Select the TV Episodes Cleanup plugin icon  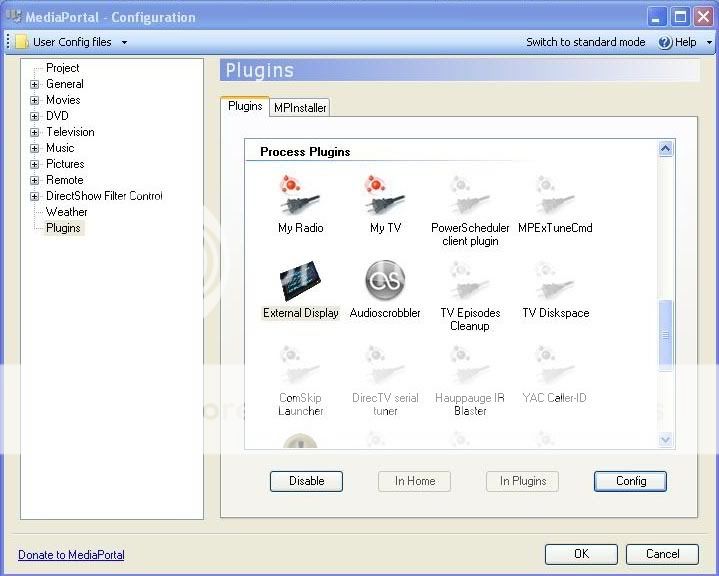(470, 281)
